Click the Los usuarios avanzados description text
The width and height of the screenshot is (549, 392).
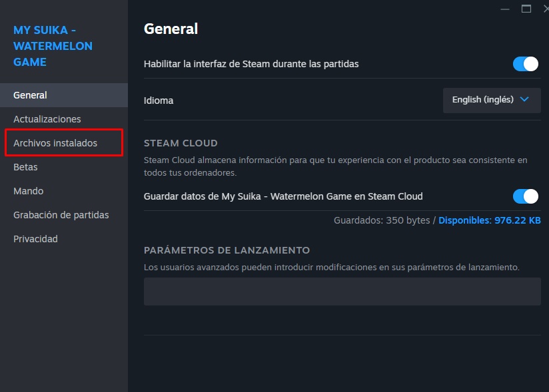pos(332,267)
